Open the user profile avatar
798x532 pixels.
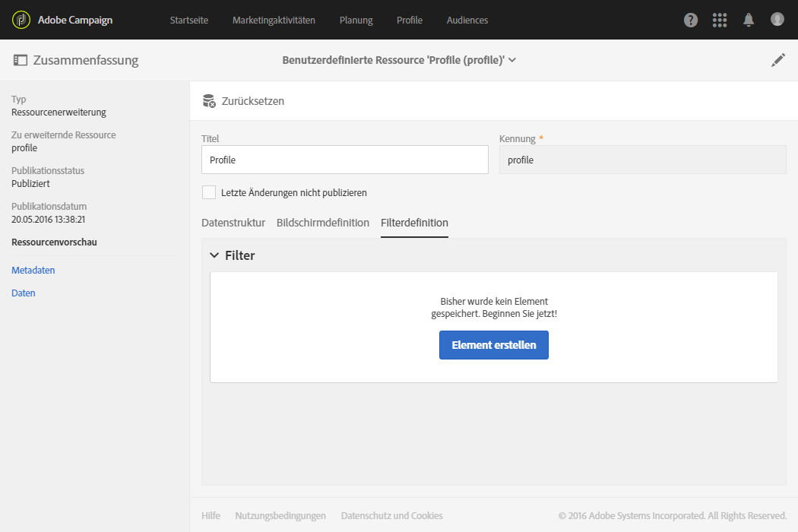click(777, 20)
